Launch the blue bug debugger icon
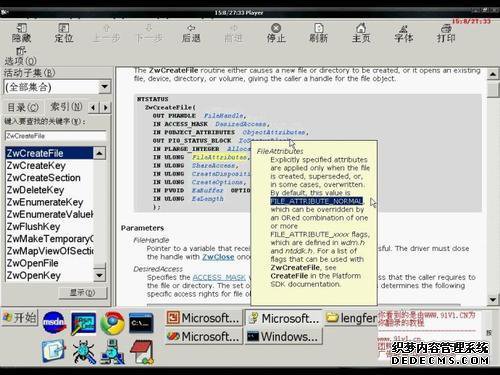 83,352
